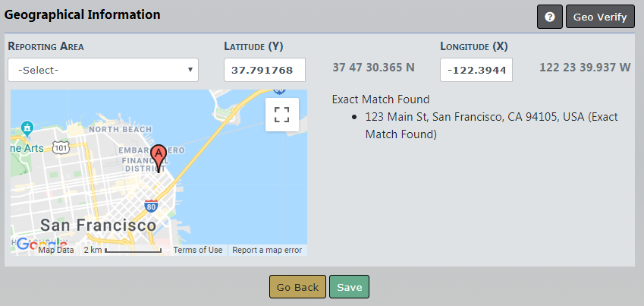Screen dimensions: 644x306
Task: Click the museum icon at map's left edge
Action: point(28,126)
